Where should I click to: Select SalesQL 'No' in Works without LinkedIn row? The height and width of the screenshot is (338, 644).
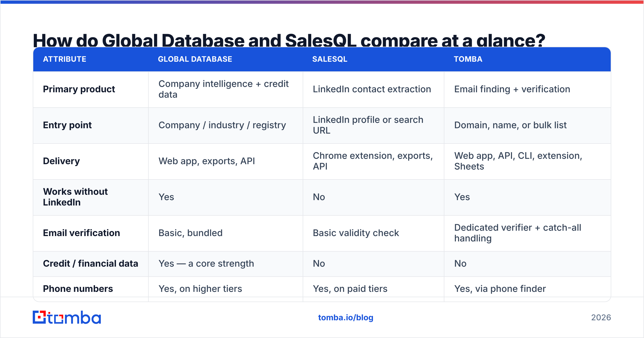pos(319,197)
